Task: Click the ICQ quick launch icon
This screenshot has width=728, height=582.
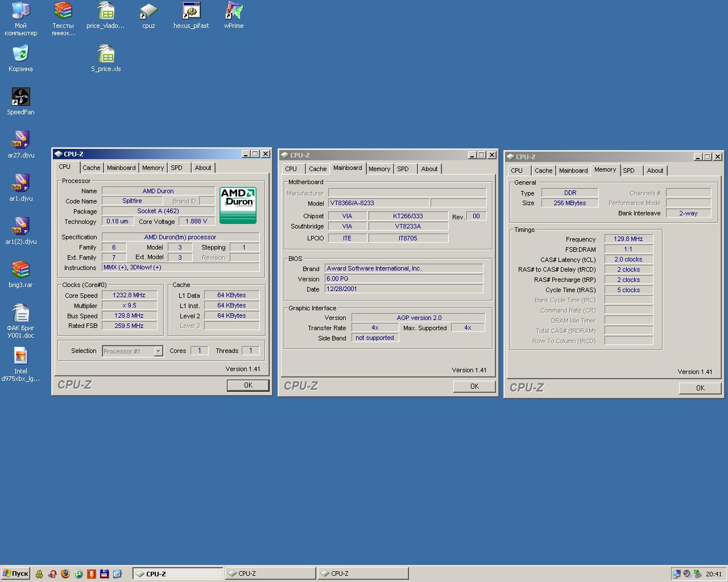Action: 39,574
